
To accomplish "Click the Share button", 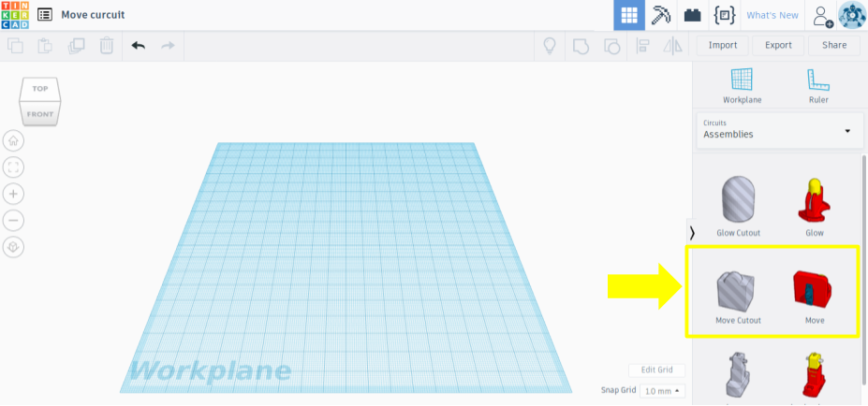I will coord(834,45).
